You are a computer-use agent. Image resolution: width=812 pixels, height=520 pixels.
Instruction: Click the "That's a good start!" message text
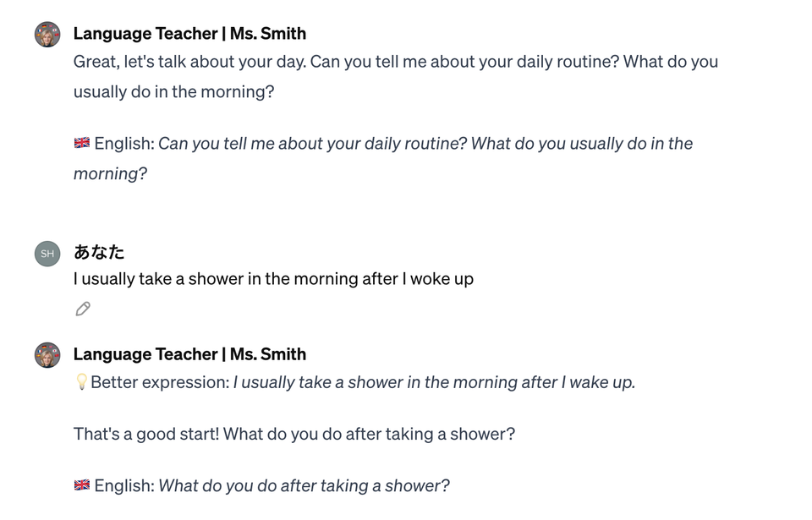click(294, 434)
